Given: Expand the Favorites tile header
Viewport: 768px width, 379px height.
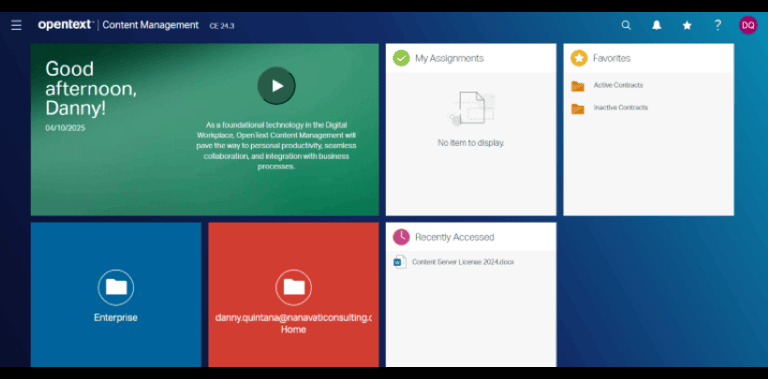Looking at the screenshot, I should 648,58.
